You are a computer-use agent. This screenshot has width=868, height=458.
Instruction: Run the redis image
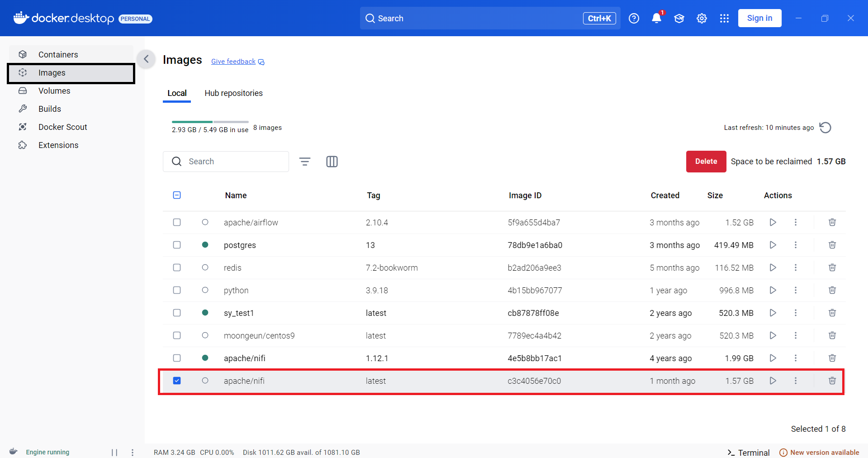pyautogui.click(x=773, y=267)
